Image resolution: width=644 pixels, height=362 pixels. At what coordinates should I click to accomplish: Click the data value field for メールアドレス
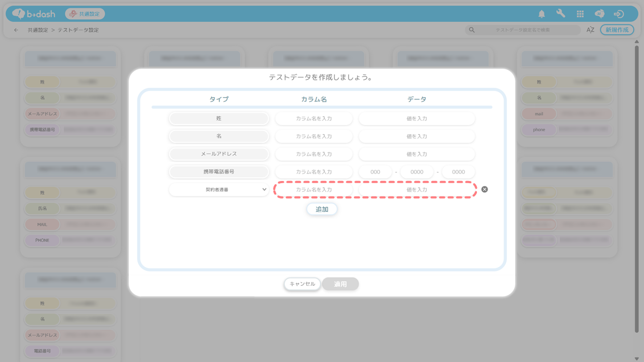tap(416, 154)
